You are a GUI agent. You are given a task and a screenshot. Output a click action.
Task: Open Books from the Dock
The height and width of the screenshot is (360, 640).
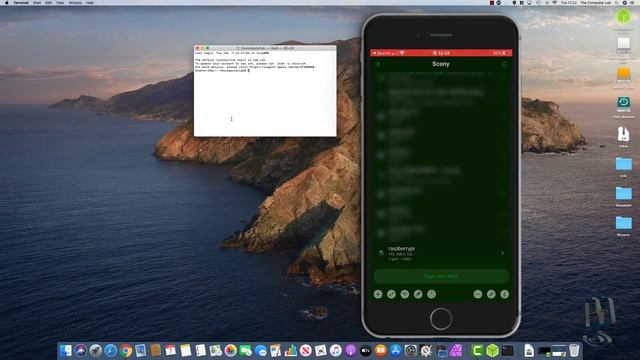pos(380,350)
